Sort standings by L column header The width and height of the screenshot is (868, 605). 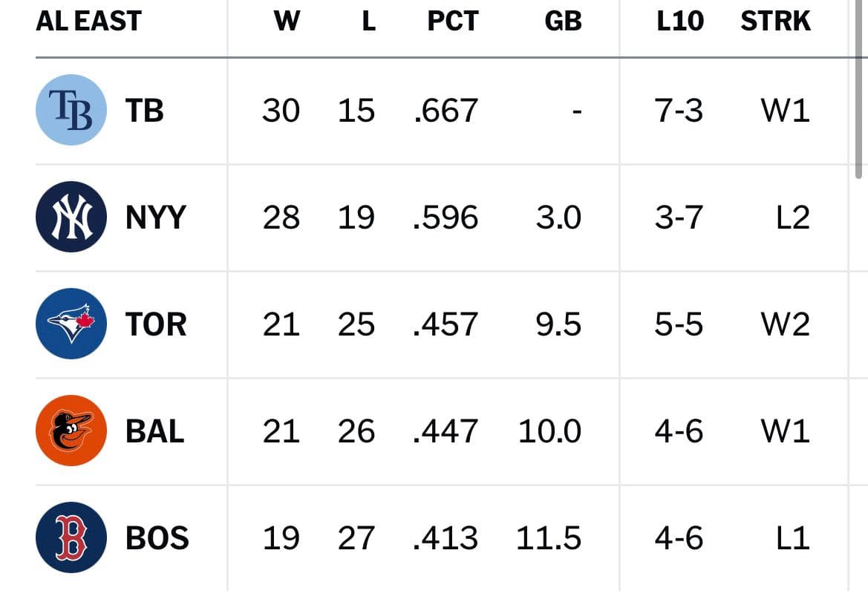click(369, 21)
